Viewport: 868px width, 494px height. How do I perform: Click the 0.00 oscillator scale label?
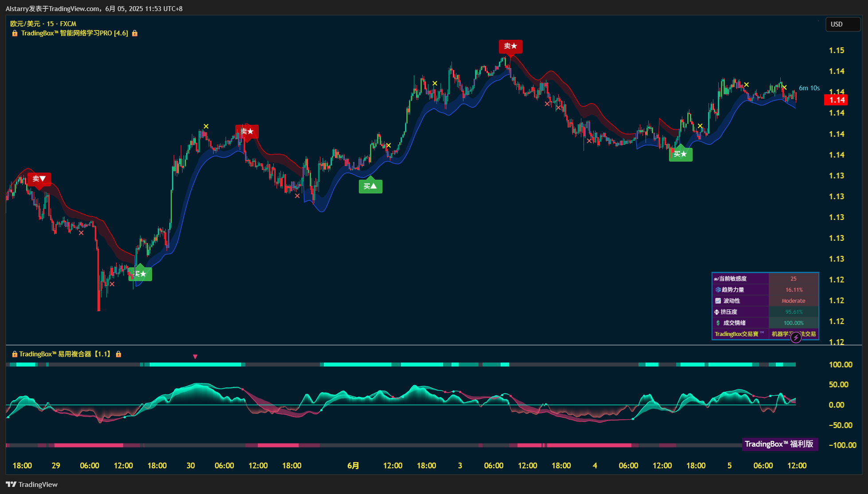pos(837,405)
